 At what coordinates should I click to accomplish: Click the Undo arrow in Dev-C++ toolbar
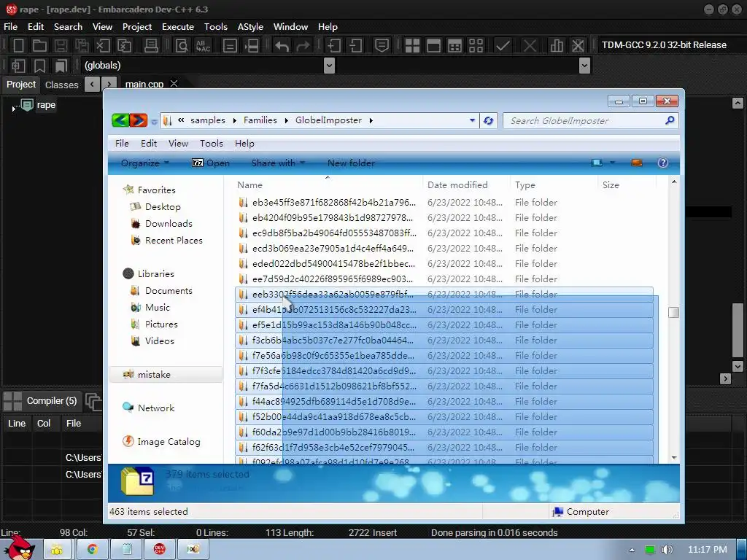pyautogui.click(x=282, y=46)
